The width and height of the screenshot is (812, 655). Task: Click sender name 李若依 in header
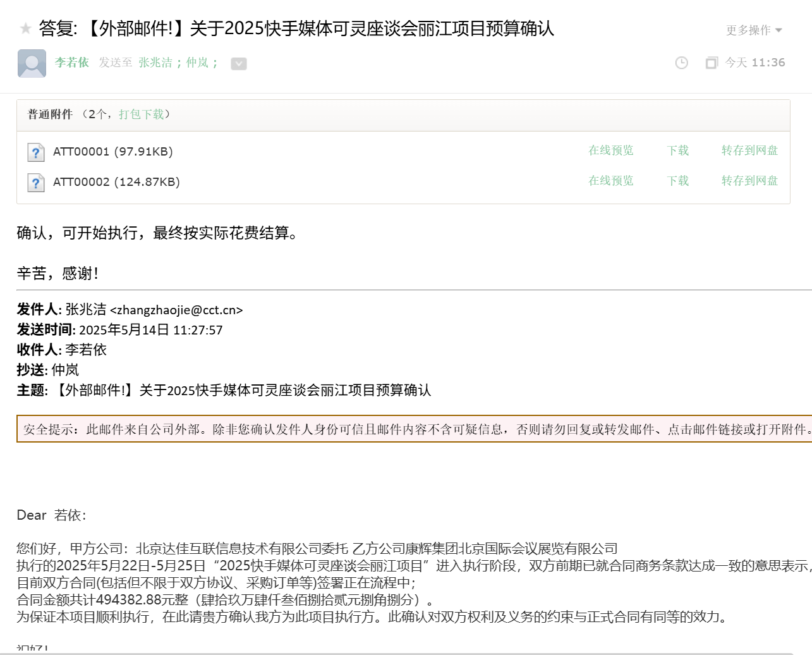(x=71, y=63)
